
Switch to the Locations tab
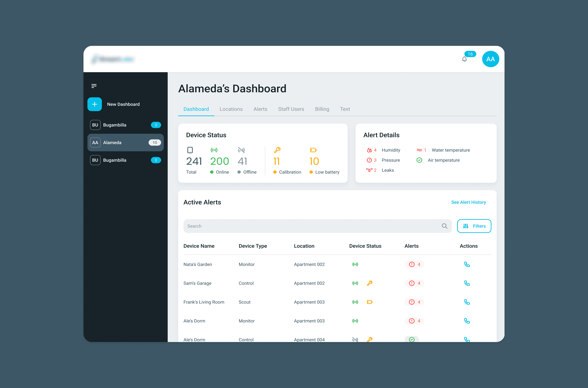tap(231, 109)
